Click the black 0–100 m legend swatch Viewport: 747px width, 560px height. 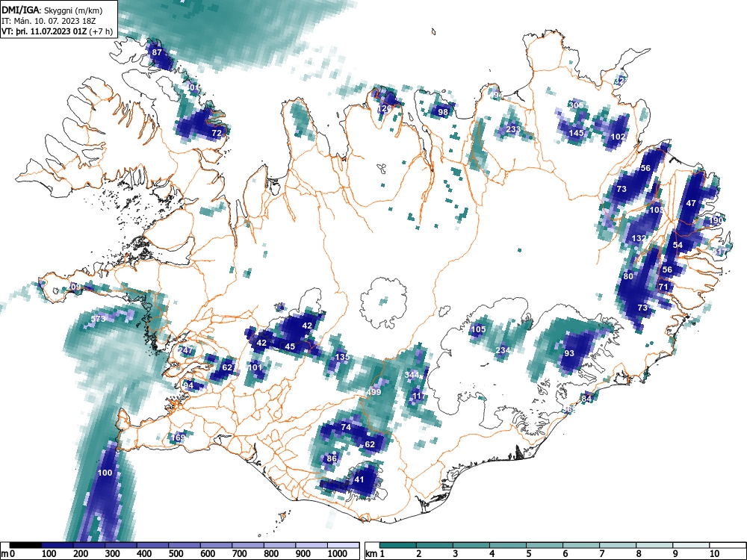click(x=25, y=545)
